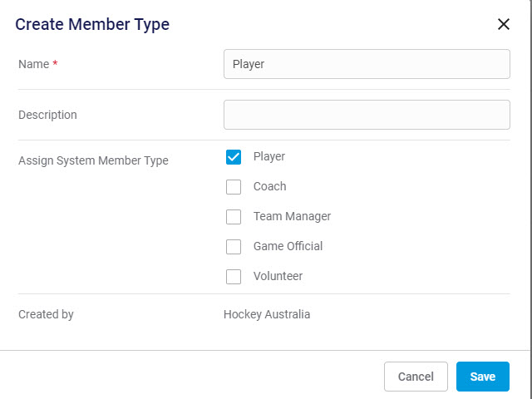Click the Create Member Type title
The width and height of the screenshot is (532, 399).
click(x=92, y=24)
